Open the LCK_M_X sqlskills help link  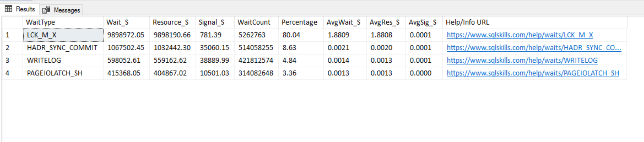click(520, 35)
